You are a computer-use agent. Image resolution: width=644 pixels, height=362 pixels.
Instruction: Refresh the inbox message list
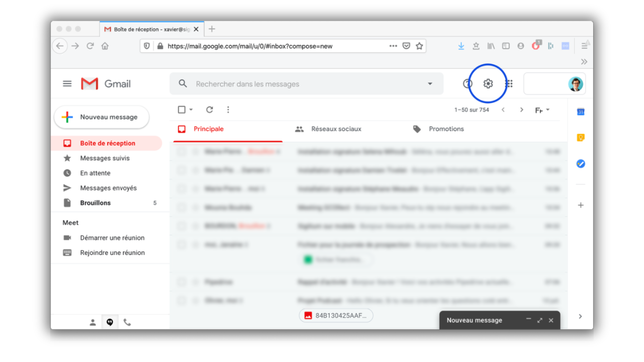(x=209, y=110)
